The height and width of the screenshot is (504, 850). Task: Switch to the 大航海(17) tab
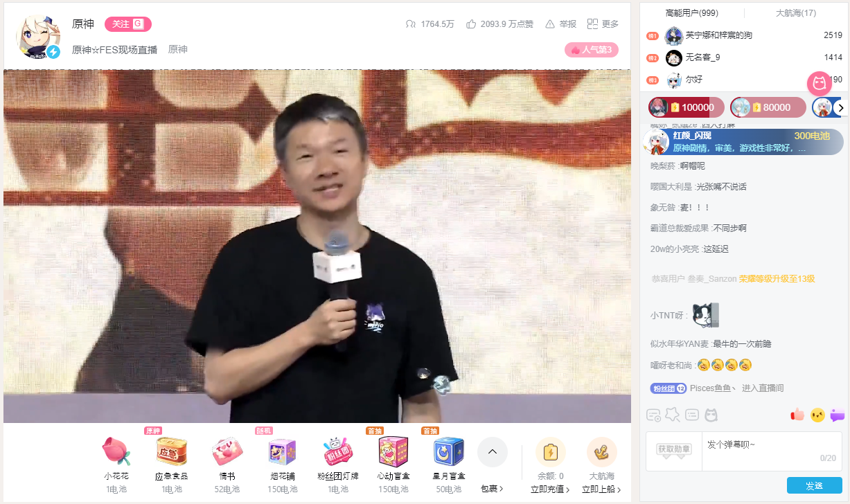tap(796, 13)
